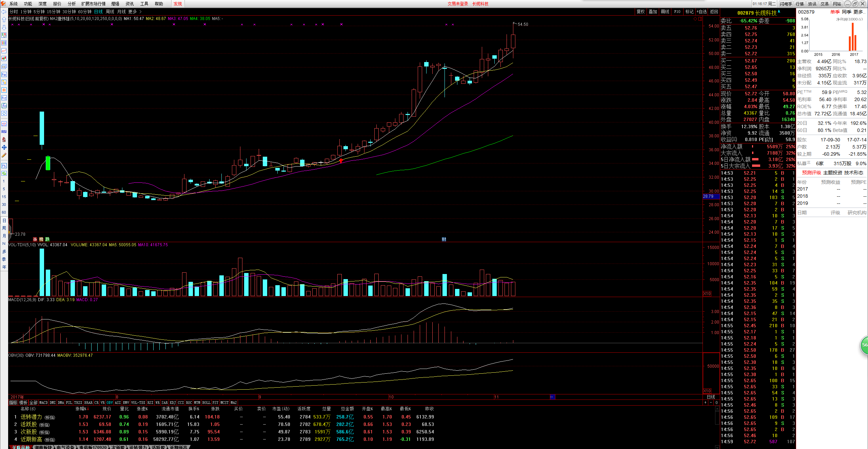
Task: Expand 更多.. in the finance panel
Action: pyautogui.click(x=859, y=12)
